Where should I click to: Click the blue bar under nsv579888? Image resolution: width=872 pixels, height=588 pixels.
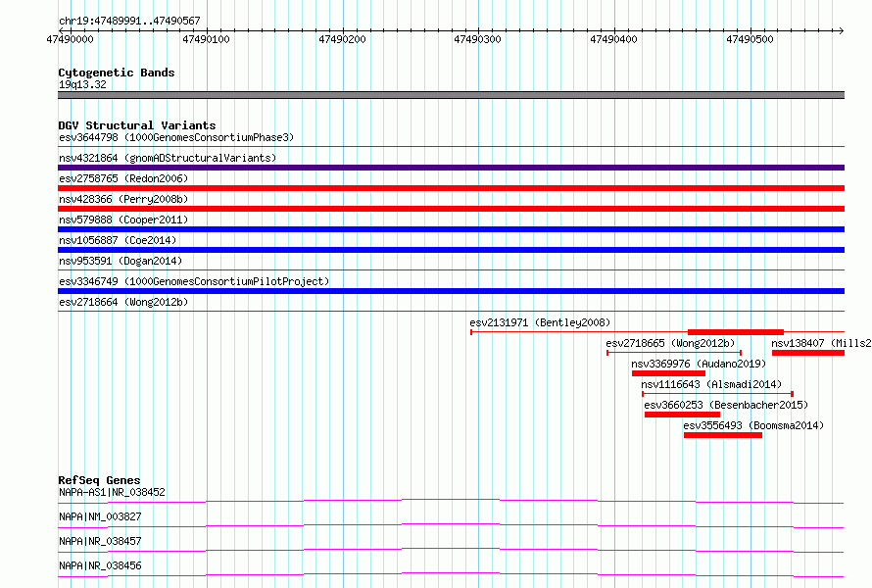(451, 229)
